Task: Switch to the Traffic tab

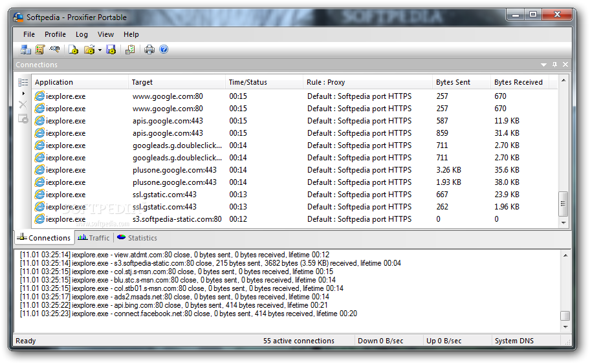Action: point(94,238)
